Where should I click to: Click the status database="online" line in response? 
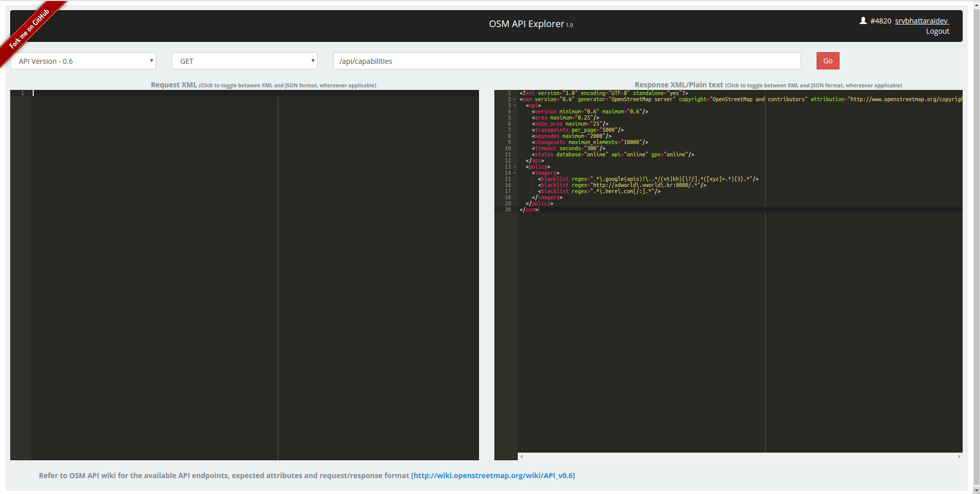coord(613,155)
